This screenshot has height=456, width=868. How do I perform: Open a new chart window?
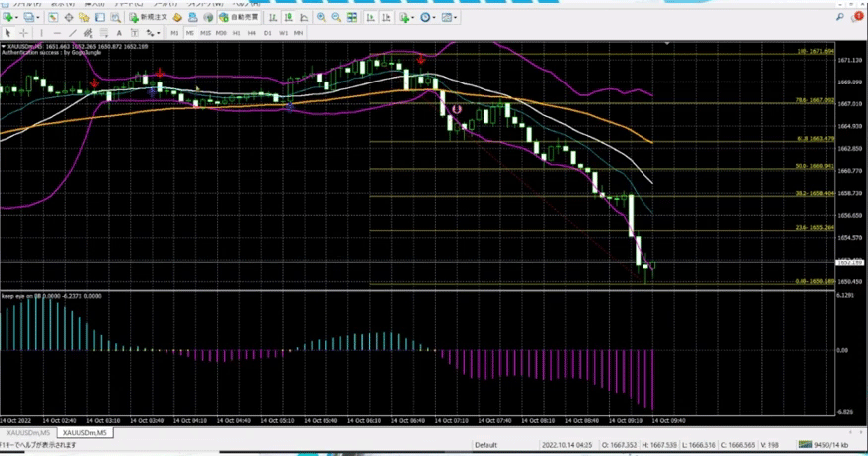click(8, 18)
